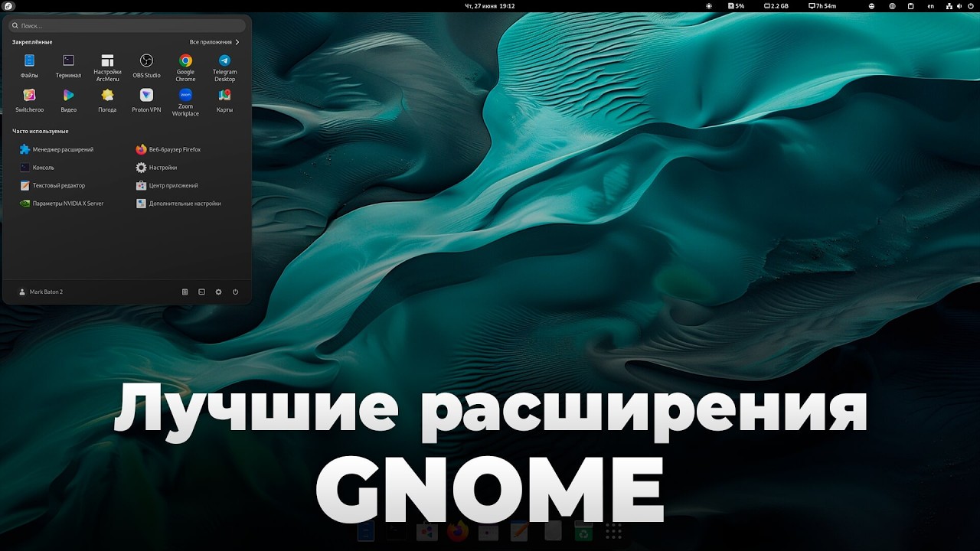
Task: Open the date and time menu in top bar
Action: pyautogui.click(x=490, y=6)
